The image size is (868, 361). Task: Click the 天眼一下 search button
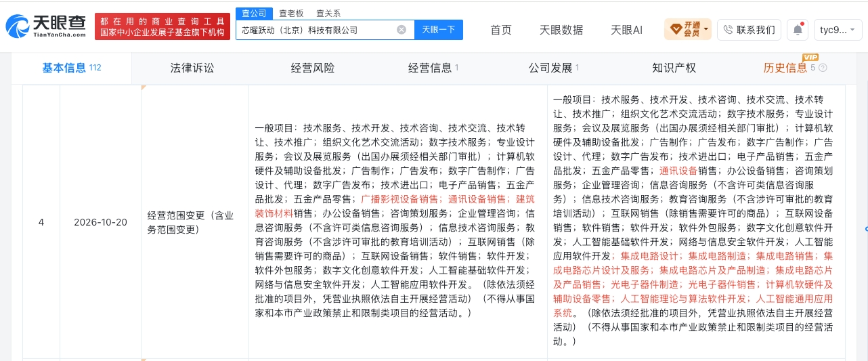[x=438, y=30]
